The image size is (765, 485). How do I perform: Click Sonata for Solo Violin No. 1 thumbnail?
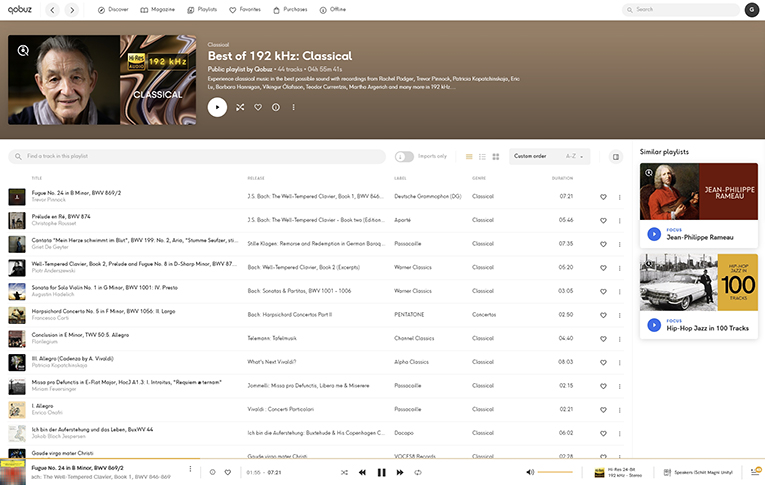point(17,291)
